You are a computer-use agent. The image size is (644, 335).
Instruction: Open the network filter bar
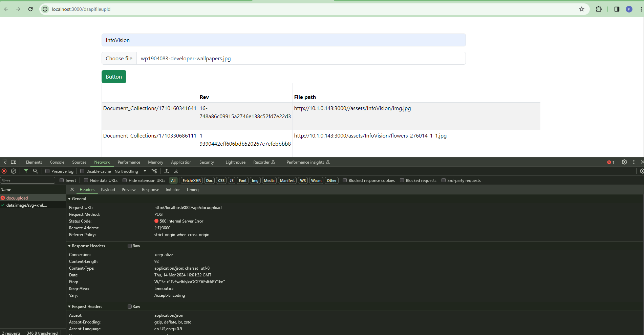pyautogui.click(x=26, y=171)
